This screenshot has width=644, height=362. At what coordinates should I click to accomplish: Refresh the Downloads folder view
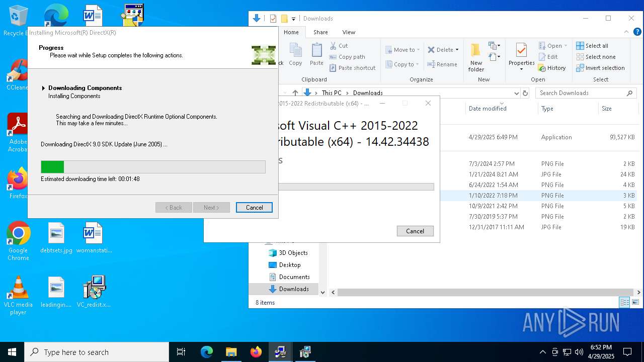pyautogui.click(x=525, y=93)
